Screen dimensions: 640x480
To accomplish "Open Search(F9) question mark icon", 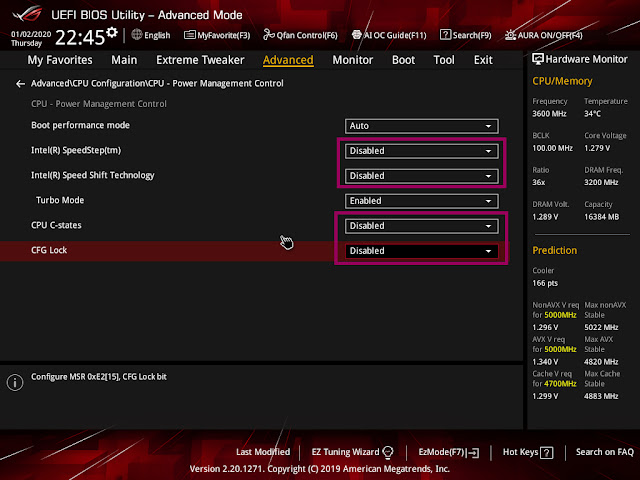I will tap(445, 35).
